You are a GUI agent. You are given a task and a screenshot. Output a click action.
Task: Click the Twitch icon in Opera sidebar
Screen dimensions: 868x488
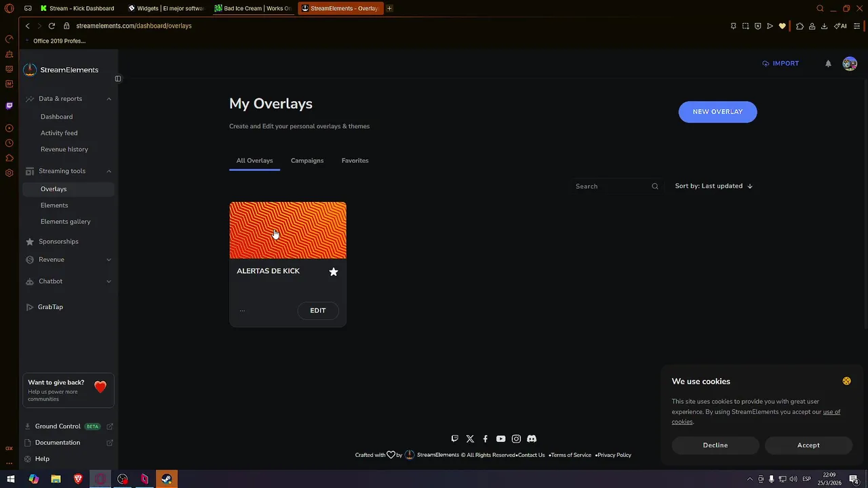point(9,106)
